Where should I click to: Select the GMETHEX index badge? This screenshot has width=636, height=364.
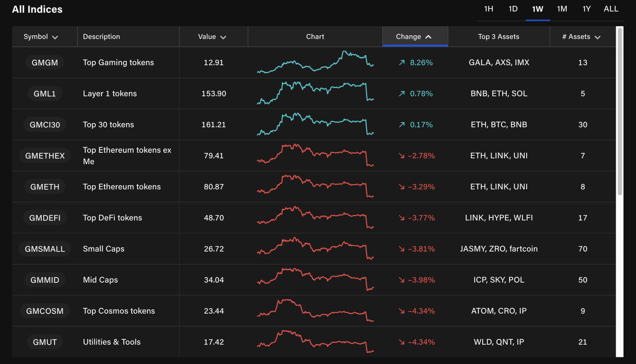(x=45, y=155)
